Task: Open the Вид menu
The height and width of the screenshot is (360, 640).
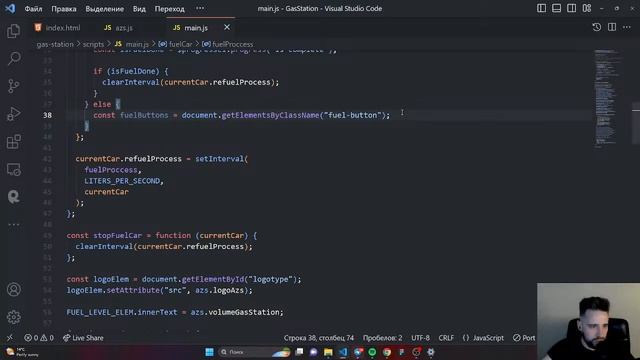Action: [139, 9]
